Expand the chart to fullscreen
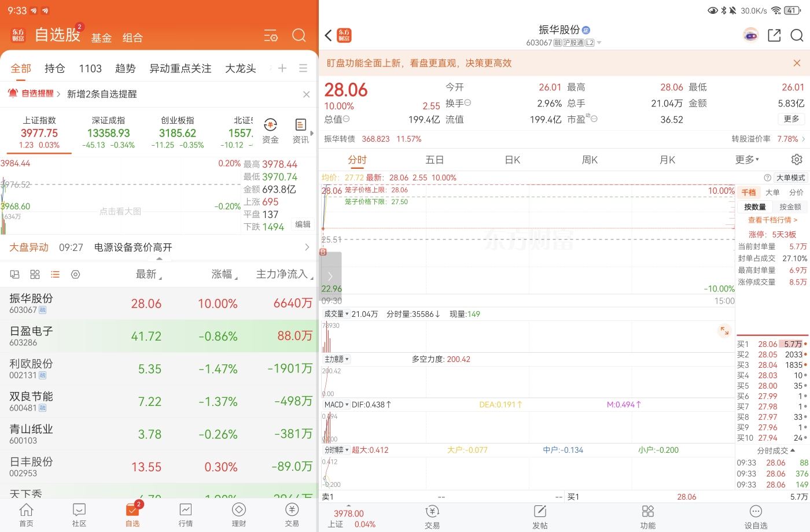The height and width of the screenshot is (532, 810). click(x=724, y=331)
